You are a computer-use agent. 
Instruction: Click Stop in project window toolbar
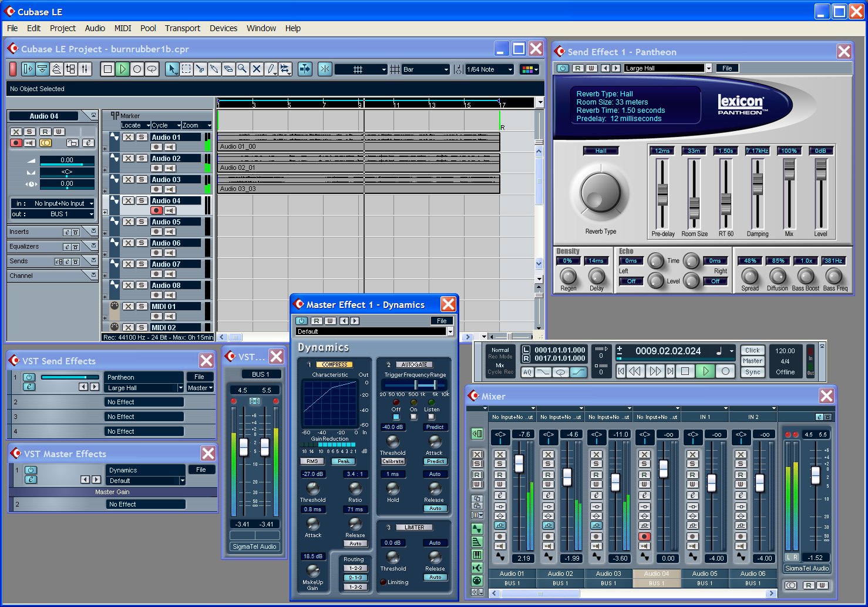(107, 69)
